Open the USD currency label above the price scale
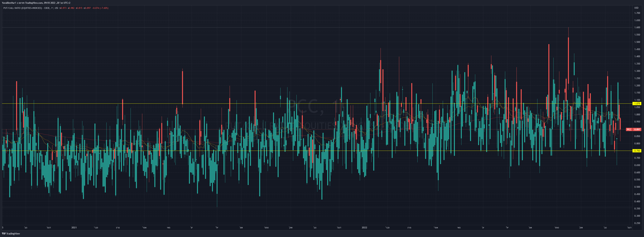 (636, 8)
